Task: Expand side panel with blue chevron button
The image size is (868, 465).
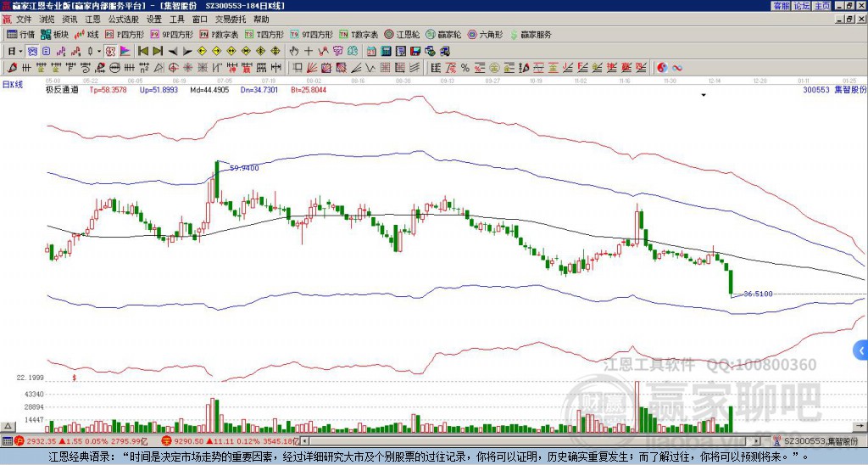Action: click(x=861, y=350)
